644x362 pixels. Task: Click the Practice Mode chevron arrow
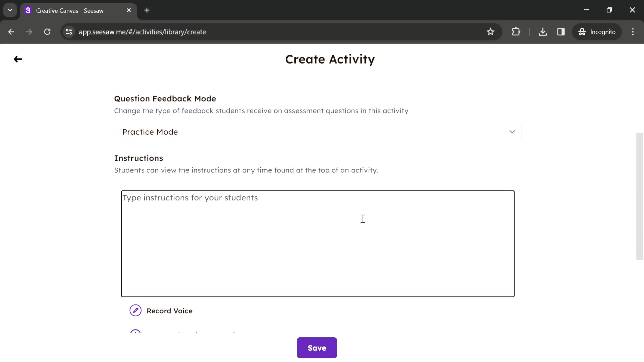tap(512, 131)
